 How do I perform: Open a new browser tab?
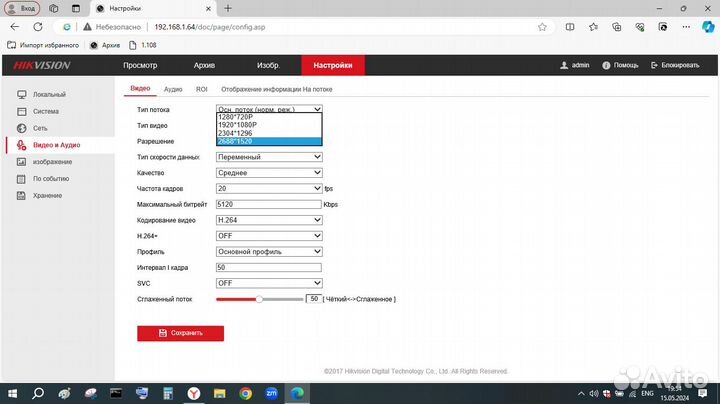coord(228,8)
